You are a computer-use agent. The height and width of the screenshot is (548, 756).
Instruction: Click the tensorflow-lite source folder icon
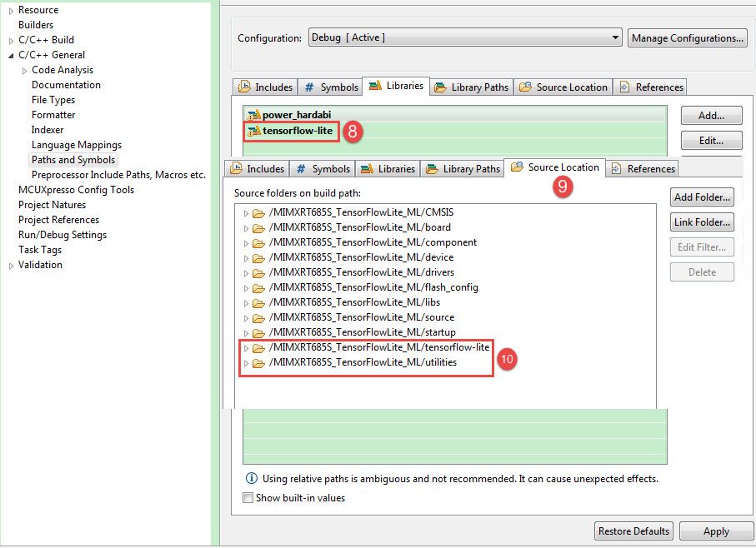[x=259, y=347]
